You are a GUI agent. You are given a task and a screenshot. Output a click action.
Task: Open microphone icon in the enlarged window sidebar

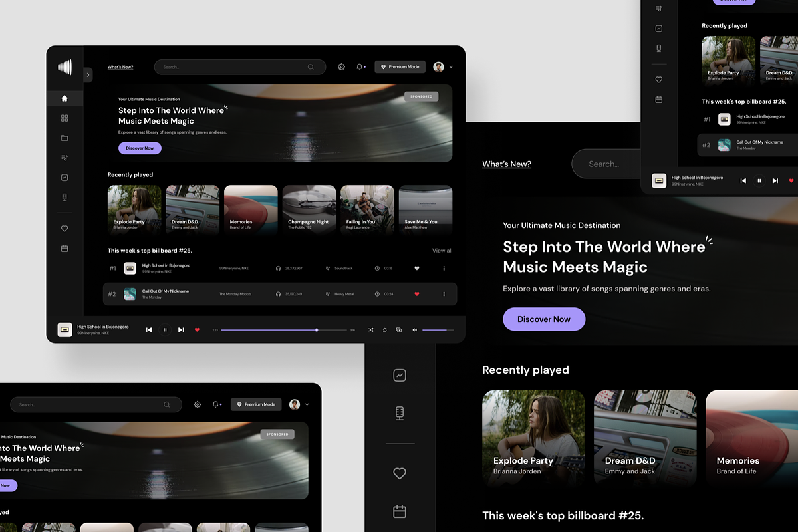(400, 413)
